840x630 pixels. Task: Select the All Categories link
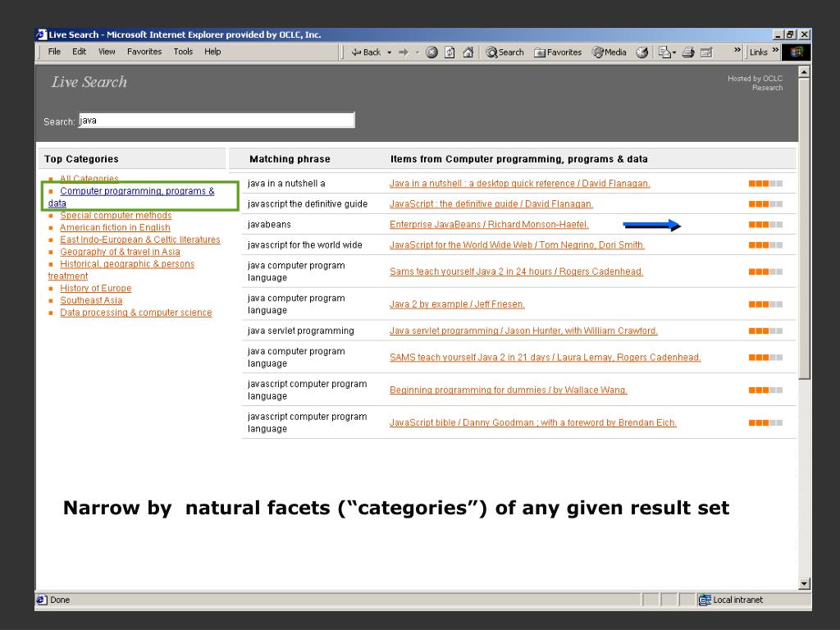click(89, 178)
